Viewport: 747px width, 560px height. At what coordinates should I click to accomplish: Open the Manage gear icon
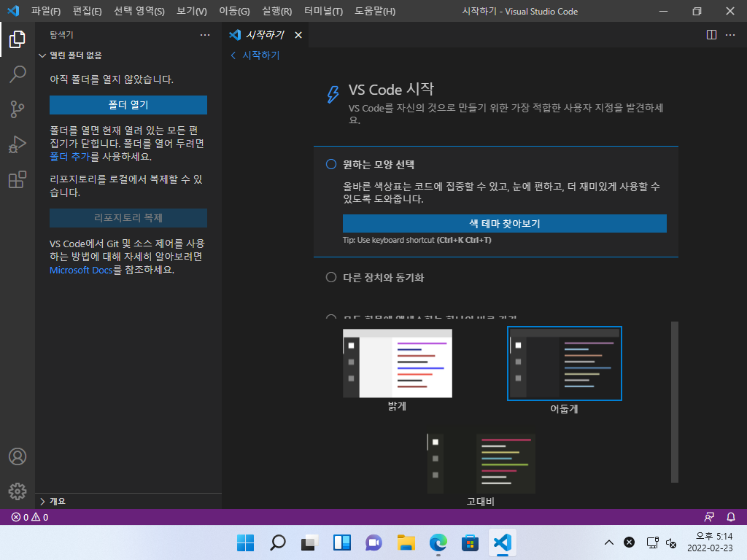[x=18, y=491]
